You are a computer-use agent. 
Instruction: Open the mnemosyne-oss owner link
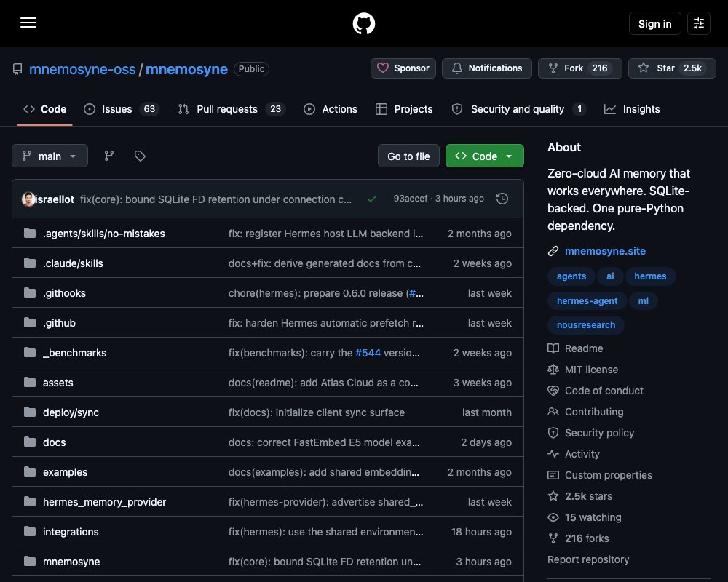pyautogui.click(x=82, y=69)
